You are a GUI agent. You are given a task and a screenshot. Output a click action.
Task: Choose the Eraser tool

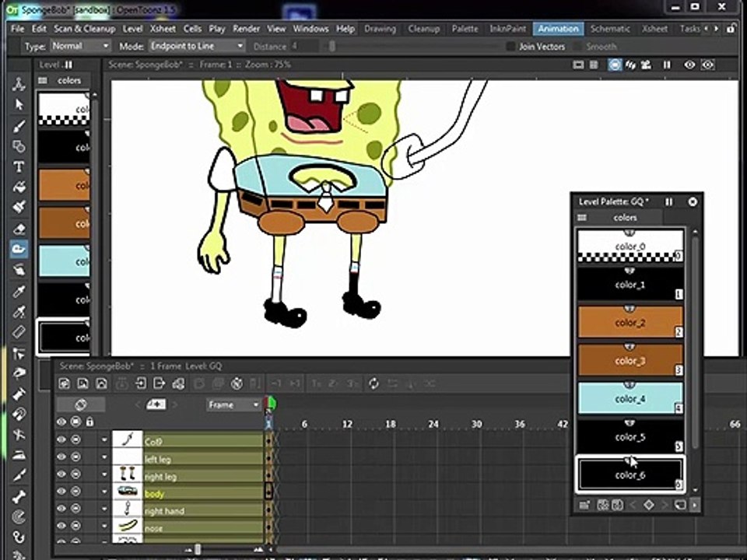click(x=19, y=229)
